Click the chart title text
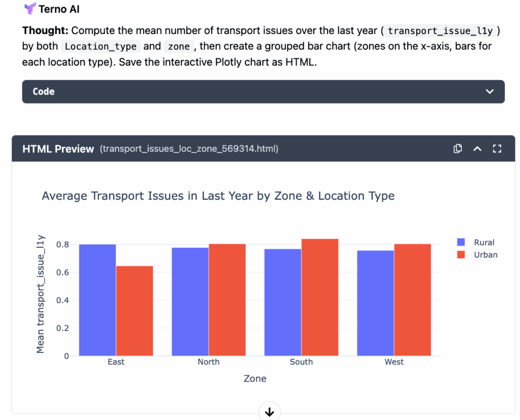This screenshot has height=420, width=520. click(x=217, y=196)
